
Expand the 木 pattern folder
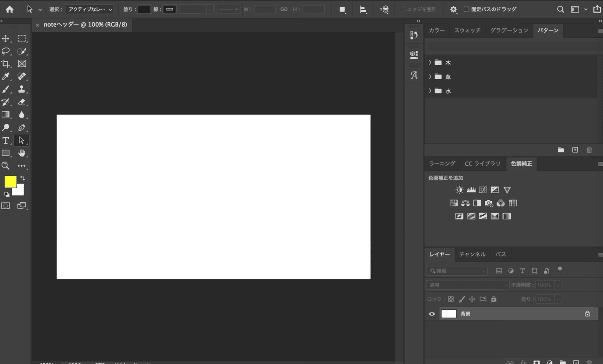(430, 63)
